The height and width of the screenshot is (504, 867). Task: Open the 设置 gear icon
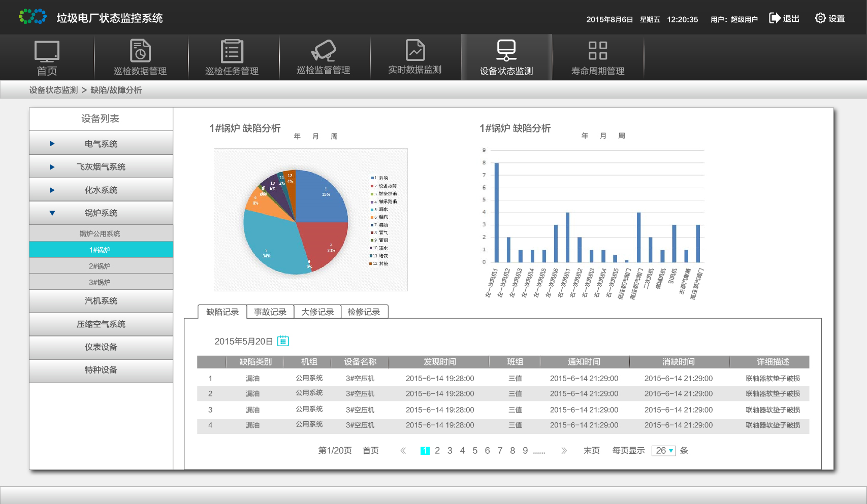click(820, 18)
